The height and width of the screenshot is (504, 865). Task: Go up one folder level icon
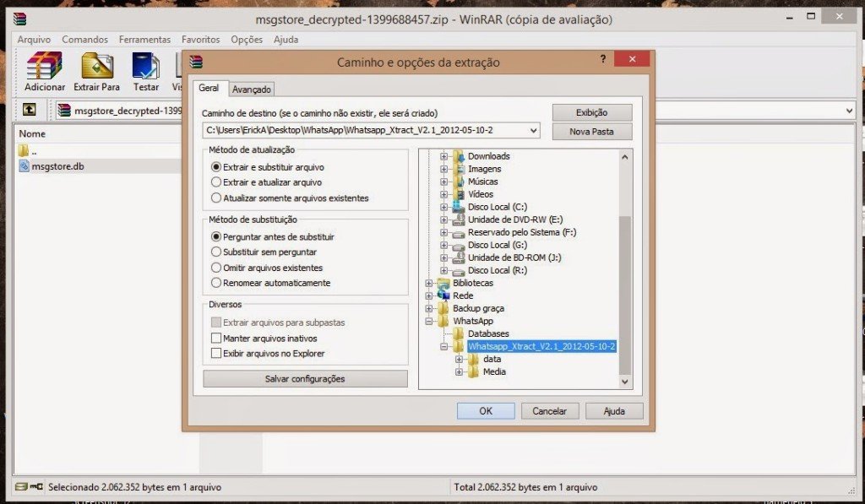30,110
